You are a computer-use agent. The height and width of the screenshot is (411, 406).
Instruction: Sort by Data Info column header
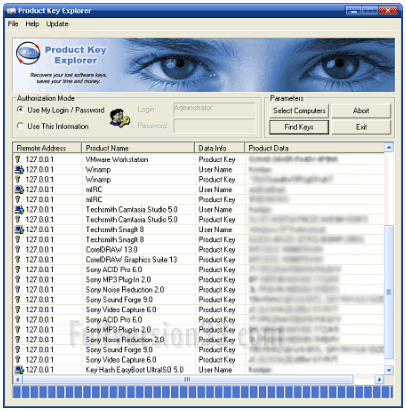[x=219, y=148]
